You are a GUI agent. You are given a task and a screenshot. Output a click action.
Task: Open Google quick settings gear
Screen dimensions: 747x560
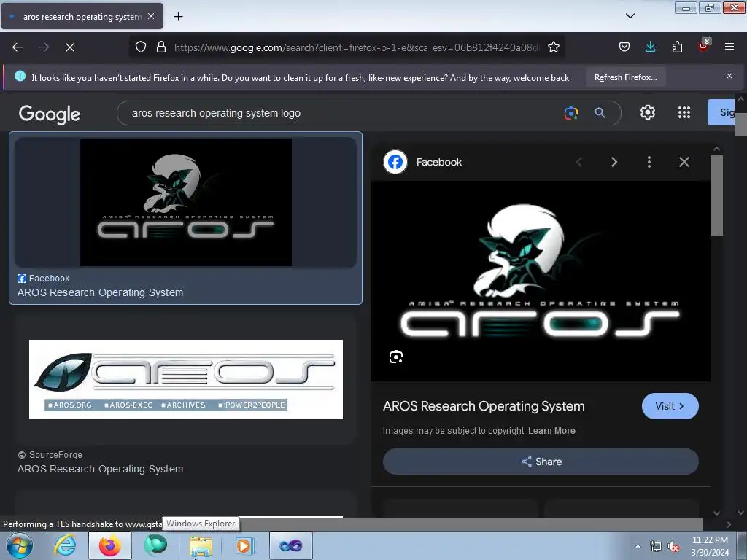click(648, 112)
